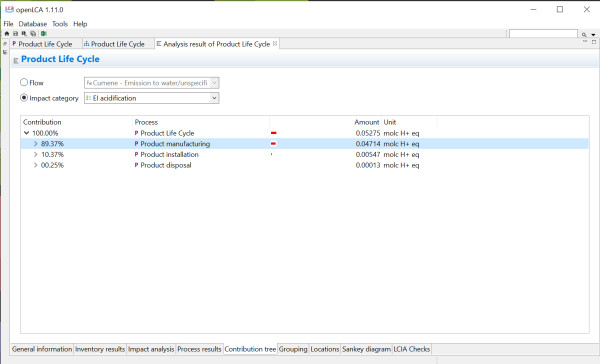Screen dimensions: 600x364
Task: Select the Impact category radio button
Action: tap(24, 98)
